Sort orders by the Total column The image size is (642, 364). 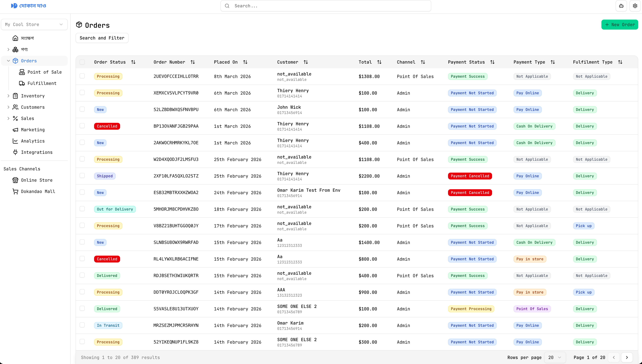[x=379, y=62]
